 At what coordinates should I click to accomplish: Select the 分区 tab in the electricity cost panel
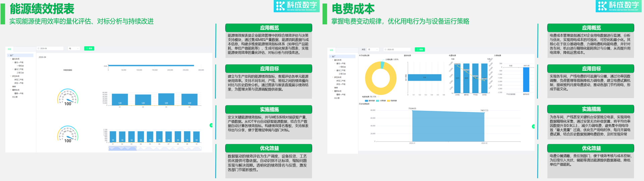point(331,50)
